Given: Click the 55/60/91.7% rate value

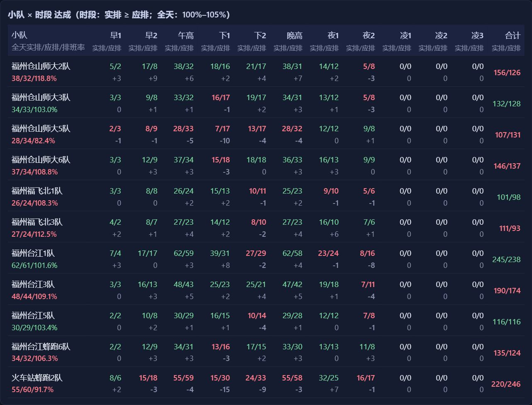Looking at the screenshot, I should [32, 389].
